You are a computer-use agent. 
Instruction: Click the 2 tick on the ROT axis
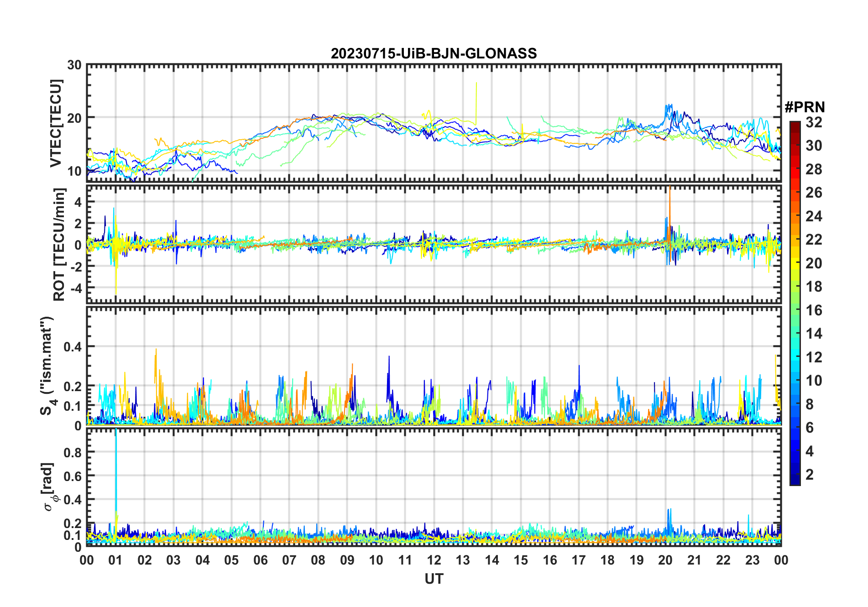(x=78, y=223)
